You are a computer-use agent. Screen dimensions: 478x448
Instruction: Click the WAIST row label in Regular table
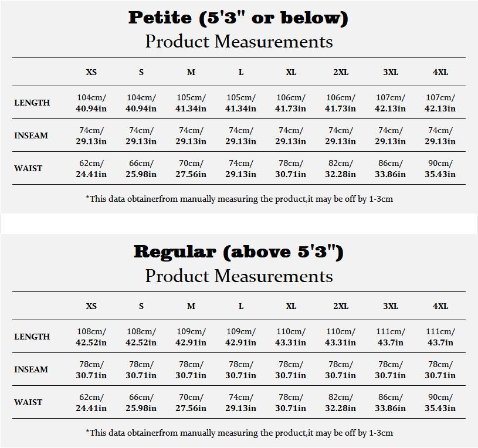click(28, 402)
